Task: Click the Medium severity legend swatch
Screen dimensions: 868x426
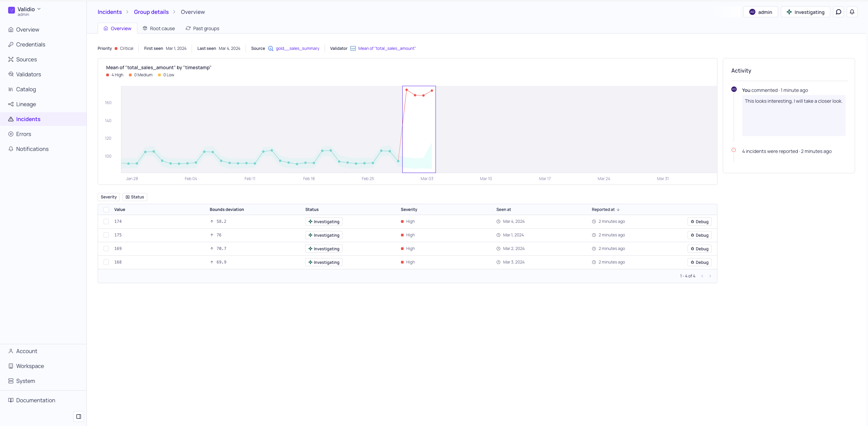Action: tap(130, 75)
